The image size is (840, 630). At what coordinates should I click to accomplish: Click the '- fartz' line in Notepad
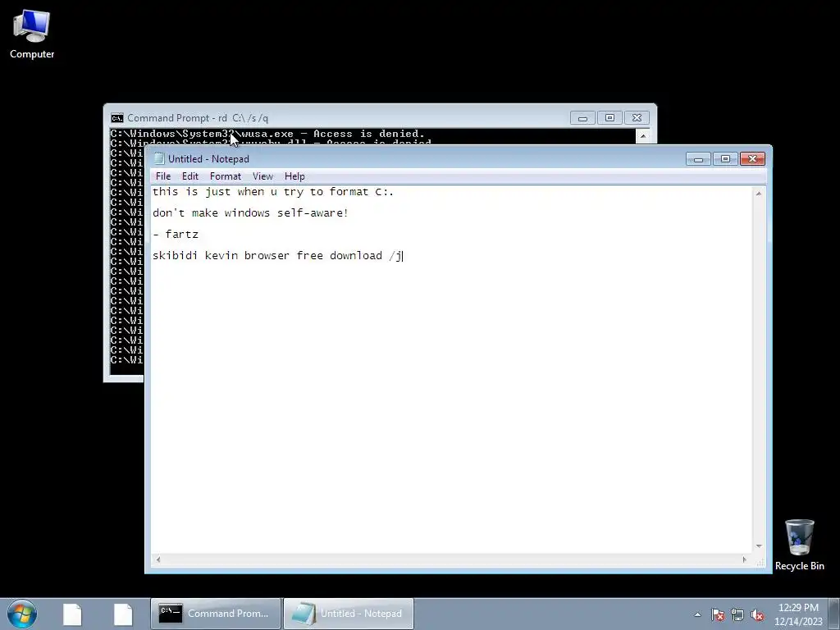pyautogui.click(x=176, y=235)
